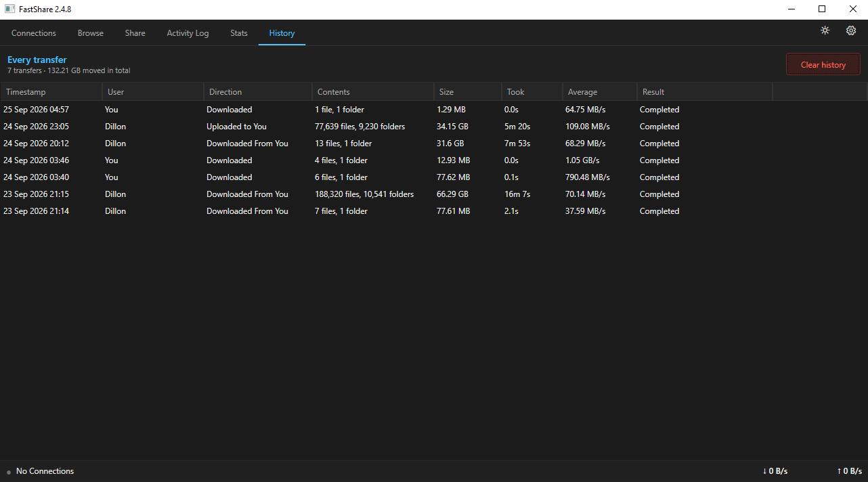
Task: Click the 23 Sep 2026 21:14 timestamp
Action: click(36, 211)
